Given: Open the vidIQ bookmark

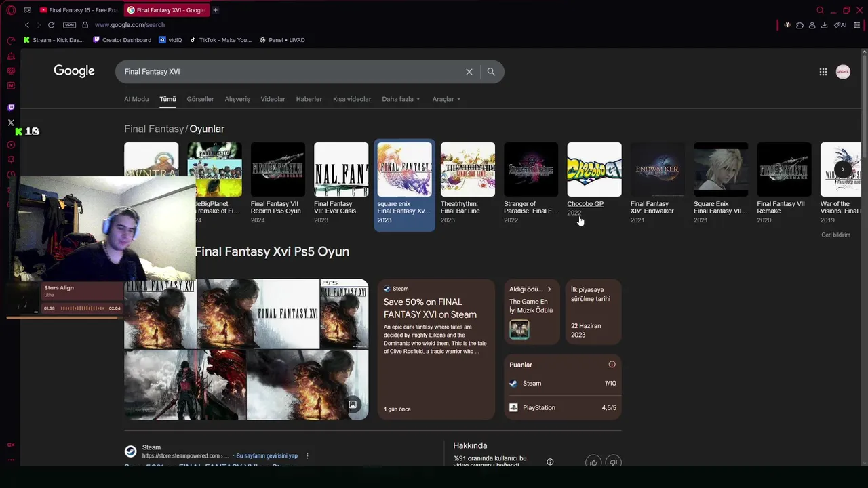Looking at the screenshot, I should 170,40.
